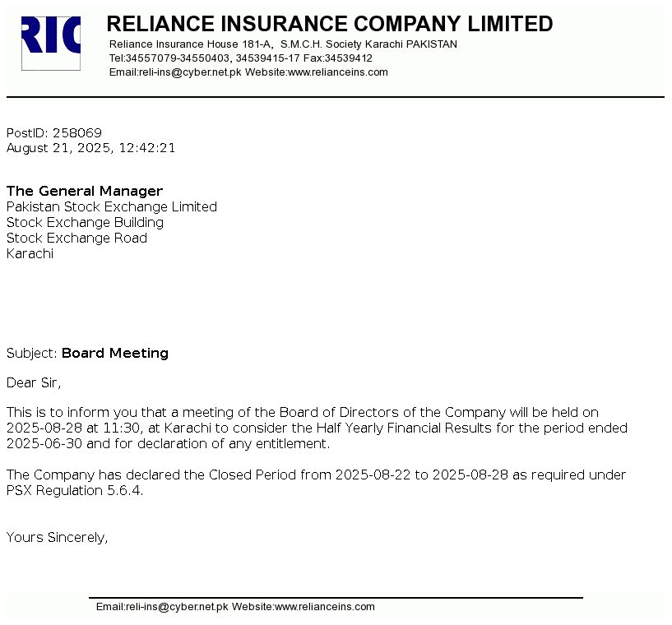Viewport: 672px width, 625px height.
Task: Open the header website www.relianceins.com
Action: click(337, 72)
